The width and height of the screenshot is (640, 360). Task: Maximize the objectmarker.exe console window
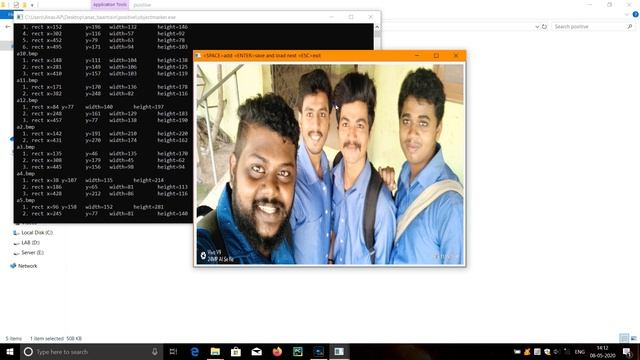(351, 17)
